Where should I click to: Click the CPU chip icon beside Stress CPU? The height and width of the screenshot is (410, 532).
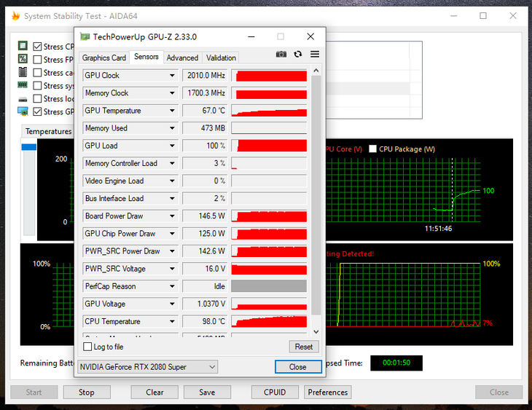[x=23, y=47]
